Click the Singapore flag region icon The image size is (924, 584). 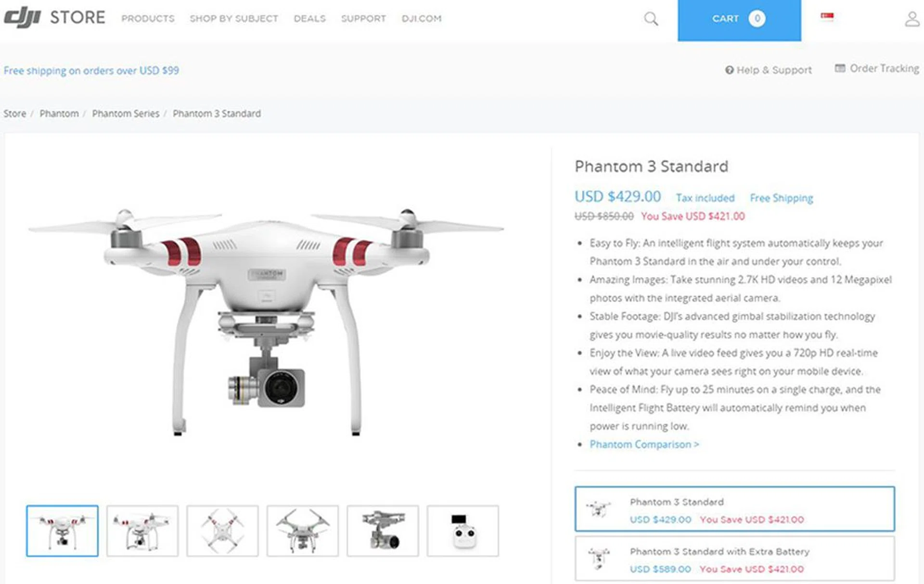(827, 16)
